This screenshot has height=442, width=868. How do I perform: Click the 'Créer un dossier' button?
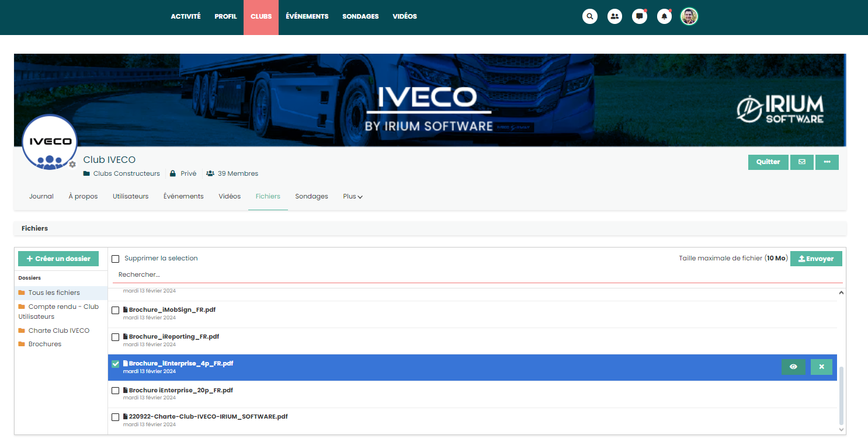tap(58, 259)
